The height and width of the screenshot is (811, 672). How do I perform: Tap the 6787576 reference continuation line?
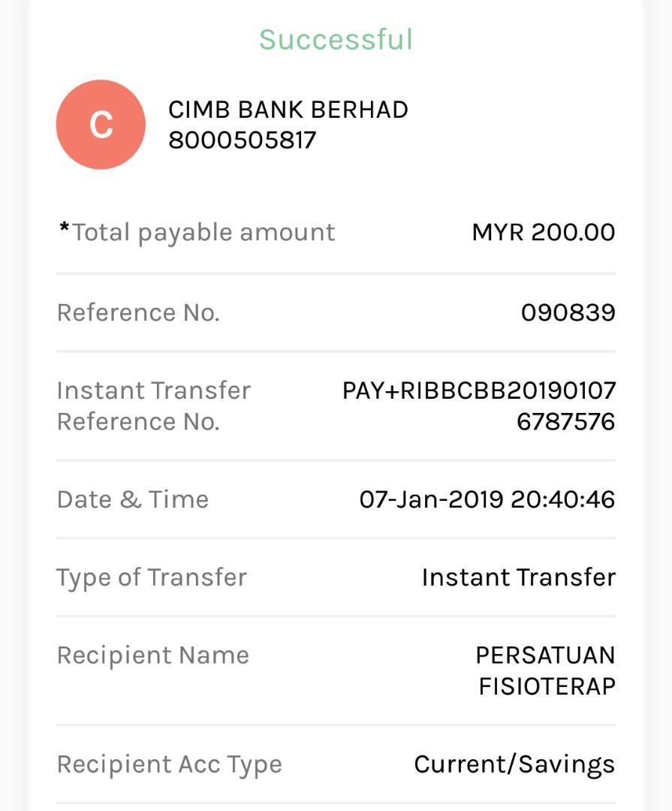coord(565,421)
